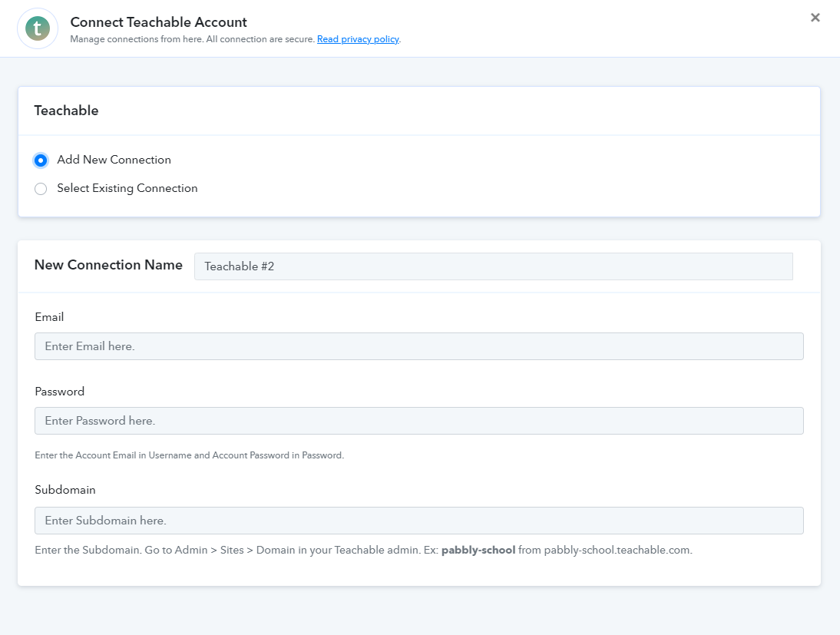Image resolution: width=840 pixels, height=635 pixels.
Task: Select the Add New Connection radio button
Action: (41, 160)
